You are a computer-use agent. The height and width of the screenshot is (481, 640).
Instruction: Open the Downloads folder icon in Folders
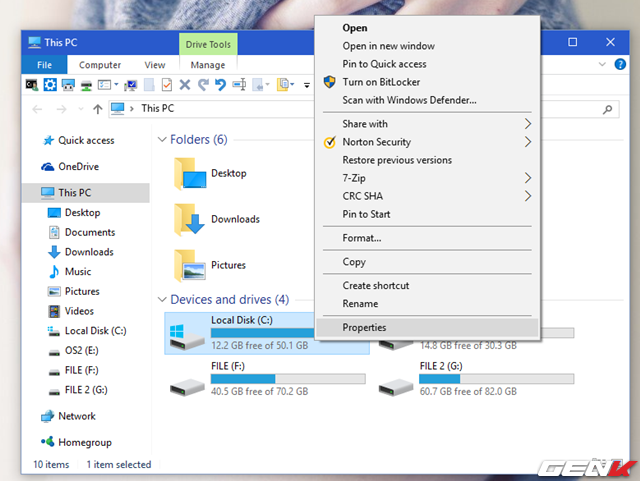coord(188,219)
